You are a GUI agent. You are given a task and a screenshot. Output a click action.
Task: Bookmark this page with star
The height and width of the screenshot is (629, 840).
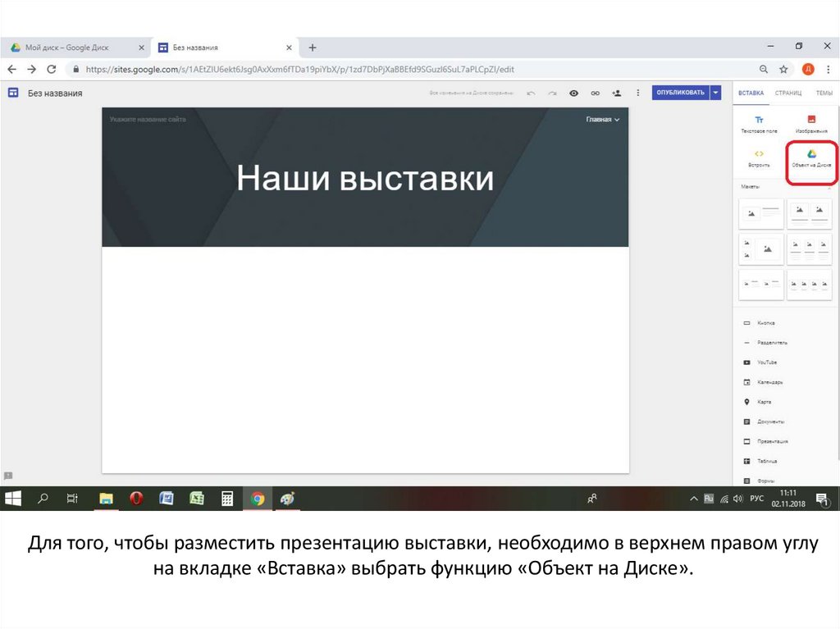(x=783, y=69)
